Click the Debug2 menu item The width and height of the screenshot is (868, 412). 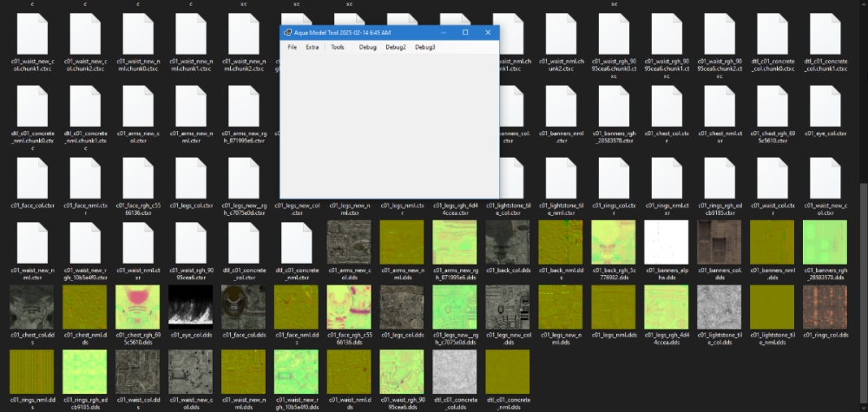point(396,47)
